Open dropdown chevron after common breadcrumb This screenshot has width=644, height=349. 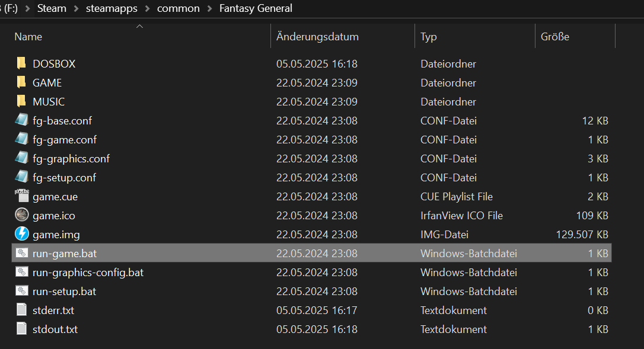pyautogui.click(x=209, y=9)
